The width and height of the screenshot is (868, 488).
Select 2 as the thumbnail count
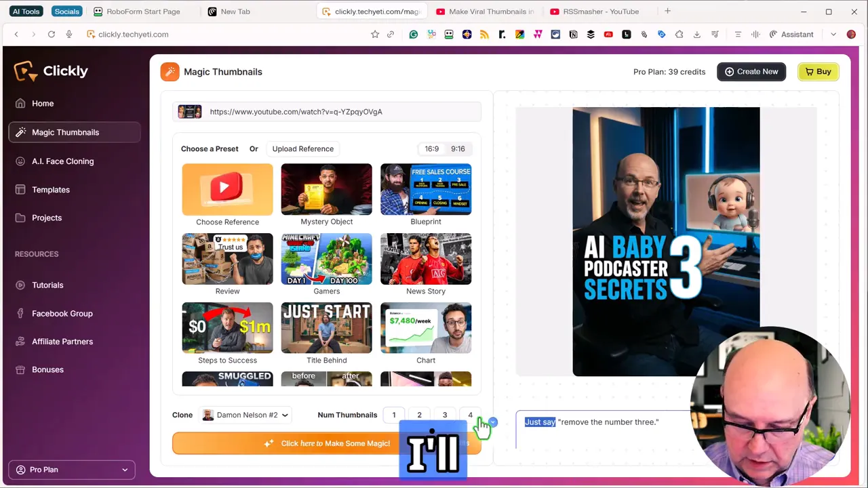(x=419, y=415)
